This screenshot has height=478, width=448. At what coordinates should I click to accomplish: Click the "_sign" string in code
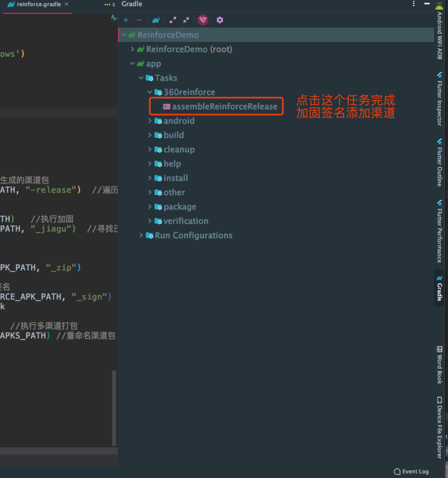(x=89, y=297)
